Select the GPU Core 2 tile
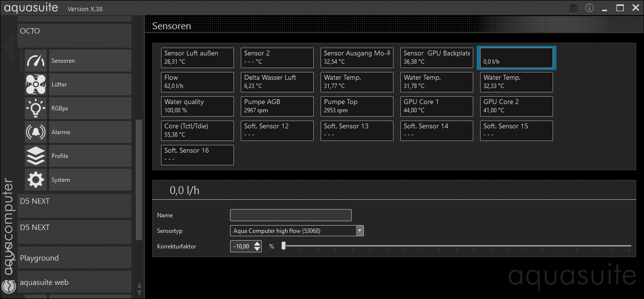 (x=517, y=106)
